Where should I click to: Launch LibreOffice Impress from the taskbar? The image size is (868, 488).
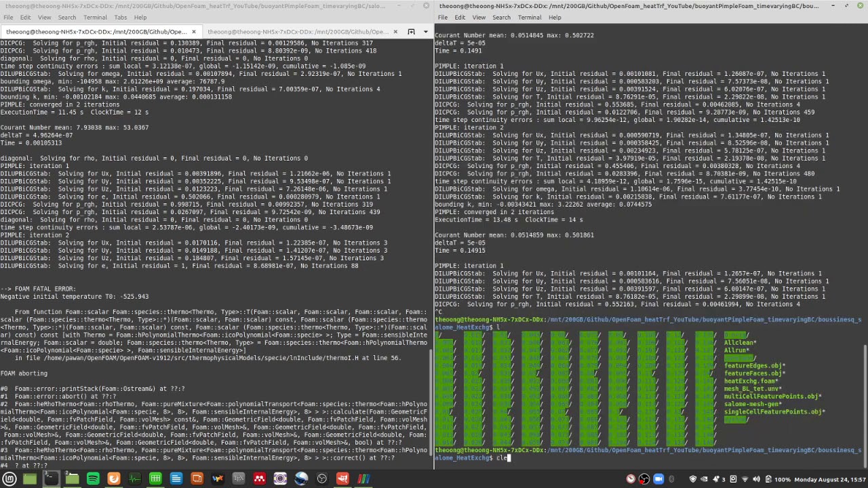tap(197, 479)
